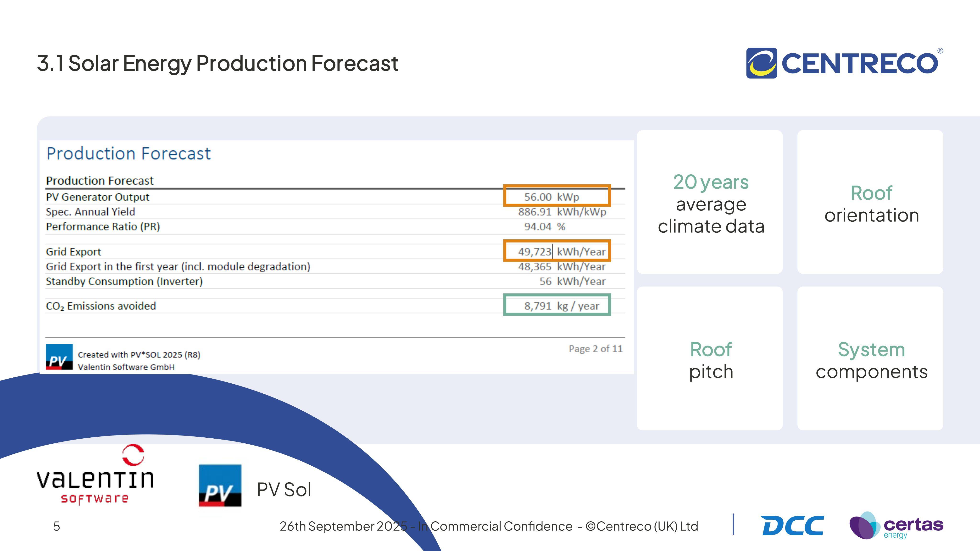Viewport: 980px width, 551px height.
Task: Select the 20 years average climate data card
Action: [710, 202]
